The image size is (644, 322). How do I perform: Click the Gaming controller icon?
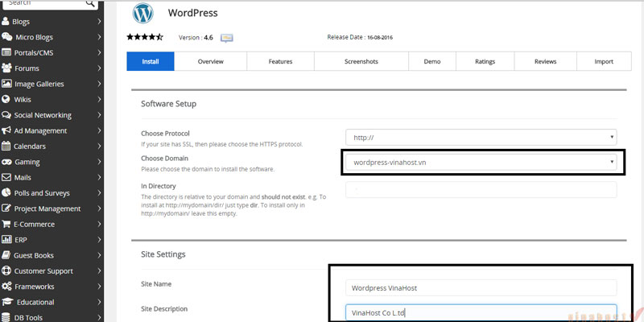tap(6, 162)
